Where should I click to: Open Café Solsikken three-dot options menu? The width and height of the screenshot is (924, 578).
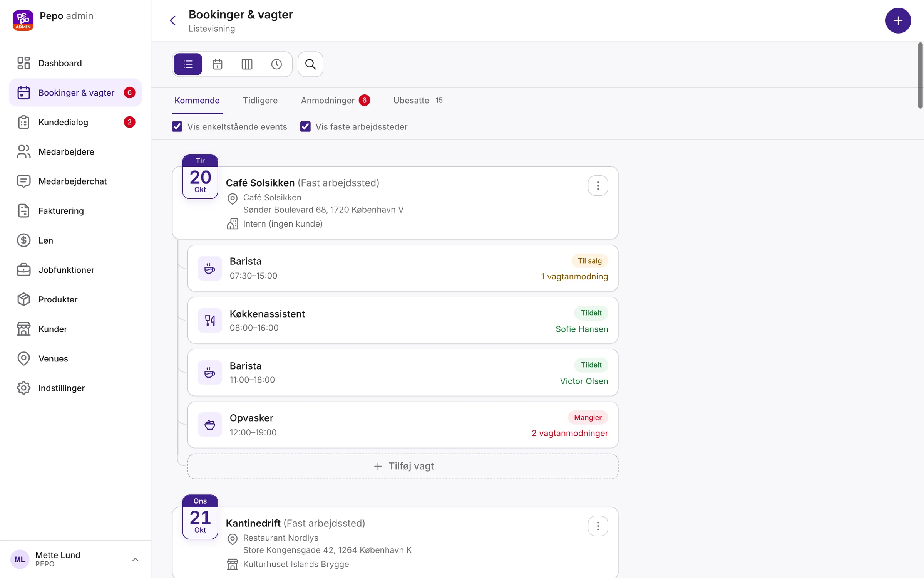pyautogui.click(x=598, y=186)
